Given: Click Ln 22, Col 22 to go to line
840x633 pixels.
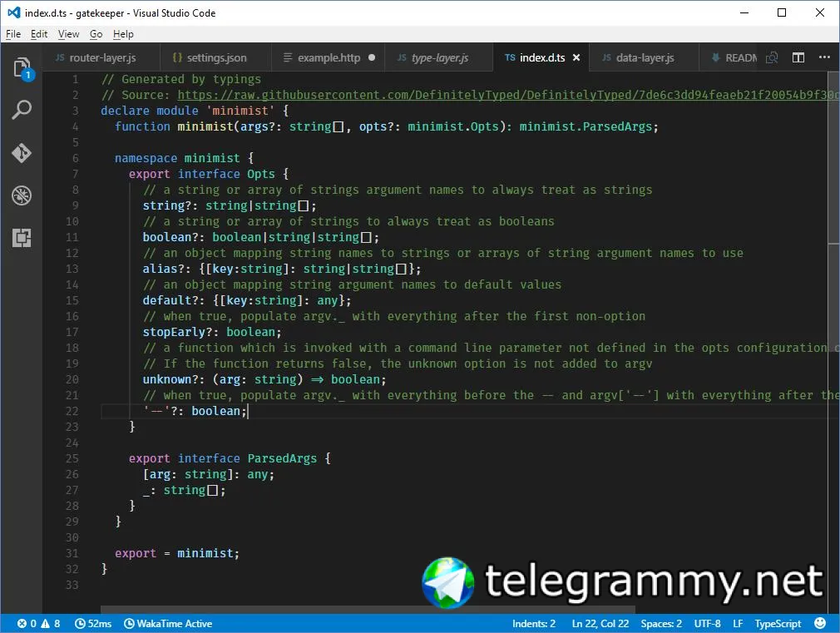Looking at the screenshot, I should tap(600, 623).
